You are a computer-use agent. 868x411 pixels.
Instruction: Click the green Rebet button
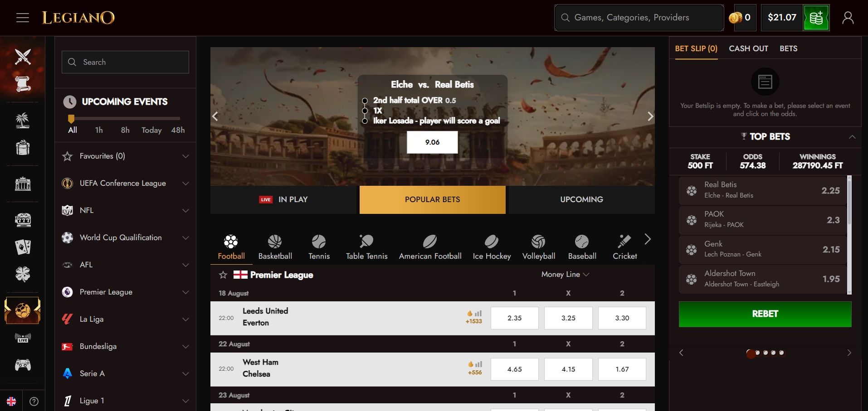coord(765,314)
